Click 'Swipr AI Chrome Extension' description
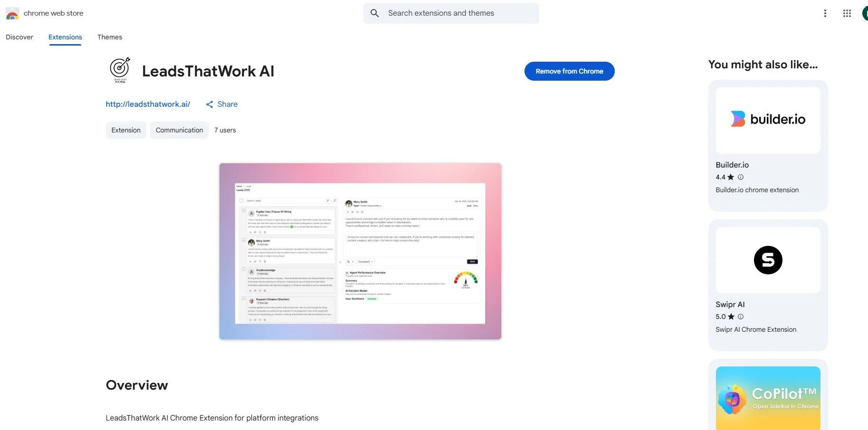 [x=756, y=329]
